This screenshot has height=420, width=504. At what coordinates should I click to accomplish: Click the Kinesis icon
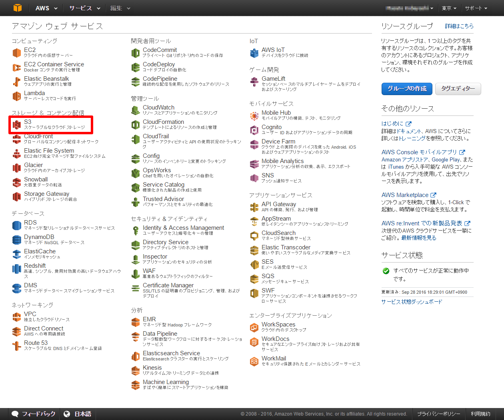(135, 370)
